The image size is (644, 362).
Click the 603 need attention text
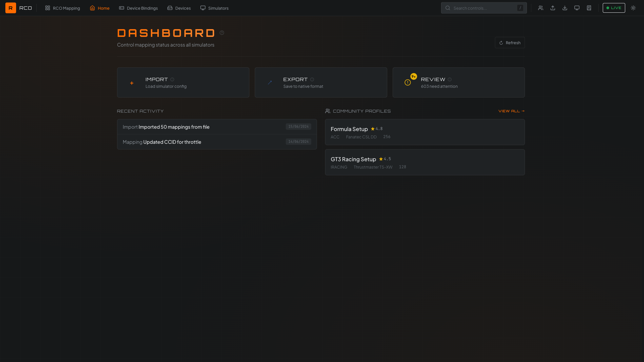439,86
